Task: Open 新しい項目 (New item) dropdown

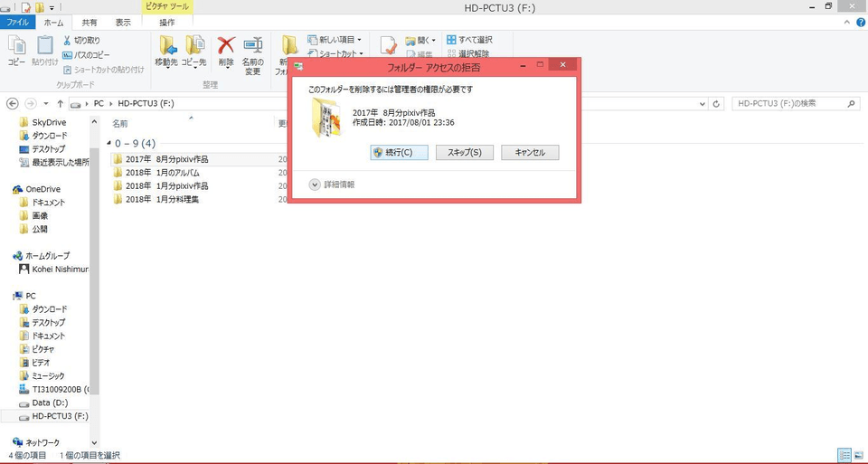Action: coord(335,40)
